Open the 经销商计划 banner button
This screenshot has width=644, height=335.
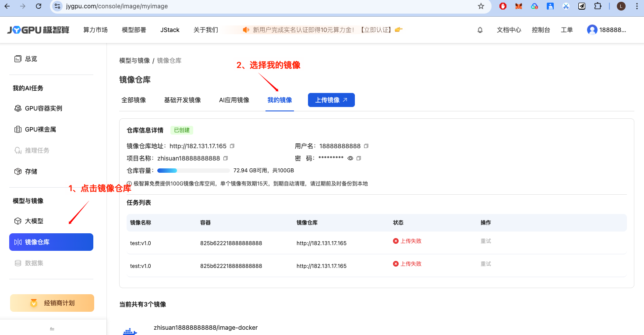click(52, 303)
